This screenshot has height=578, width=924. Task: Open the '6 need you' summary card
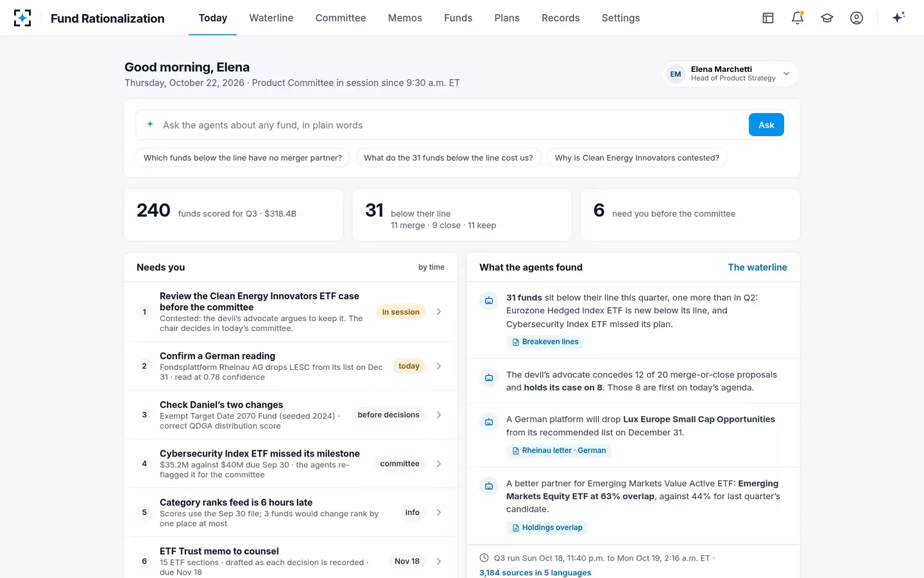pos(690,215)
